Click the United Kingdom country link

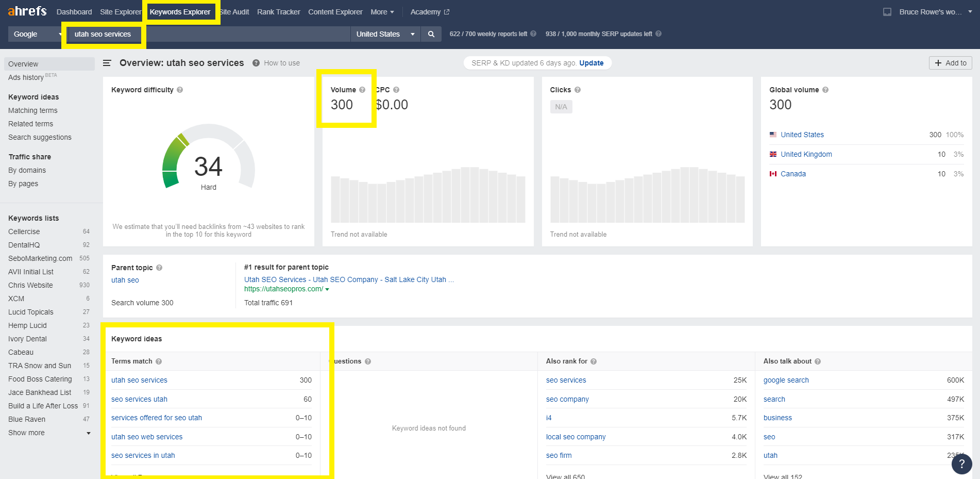[806, 154]
